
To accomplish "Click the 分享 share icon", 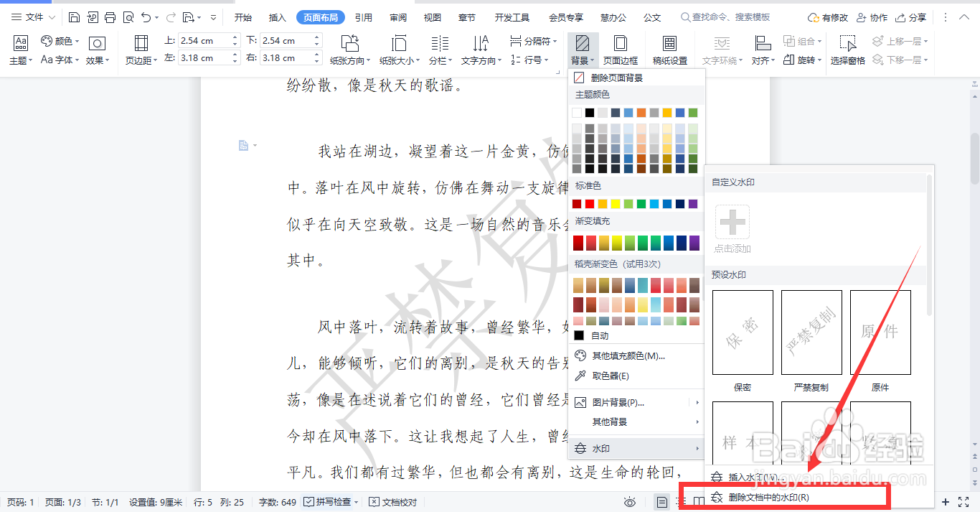I will [x=911, y=17].
